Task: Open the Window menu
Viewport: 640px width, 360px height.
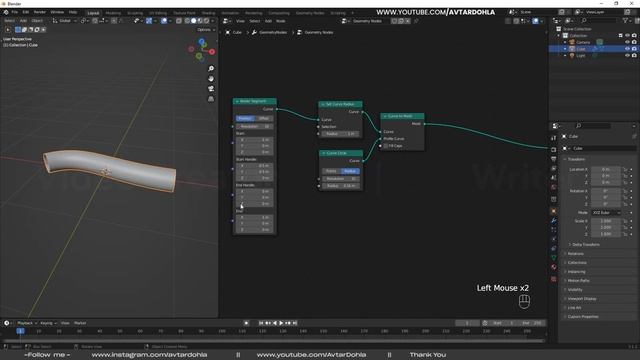Action: click(x=57, y=12)
